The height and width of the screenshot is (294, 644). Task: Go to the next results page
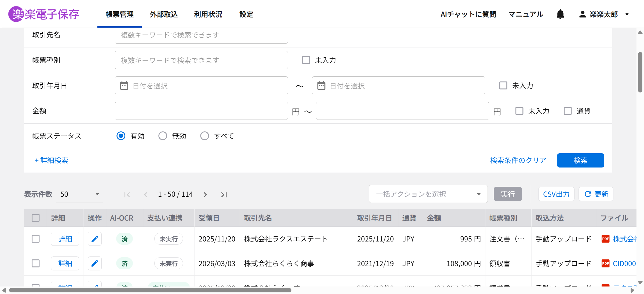(x=205, y=195)
